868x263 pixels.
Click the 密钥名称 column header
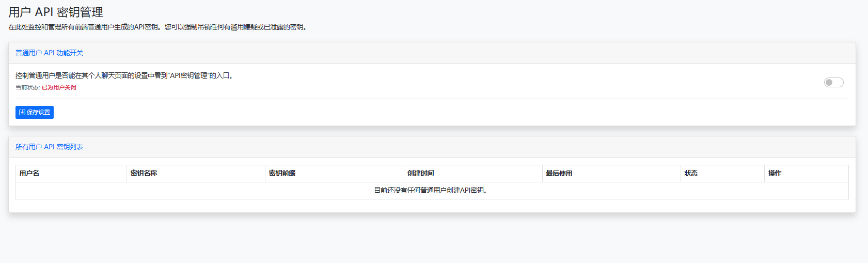[196, 174]
